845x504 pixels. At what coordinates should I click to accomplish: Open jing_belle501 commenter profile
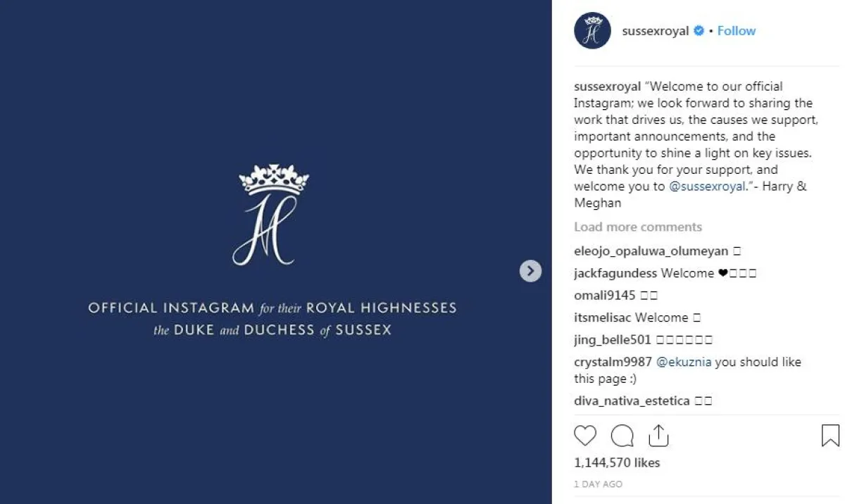pos(613,340)
